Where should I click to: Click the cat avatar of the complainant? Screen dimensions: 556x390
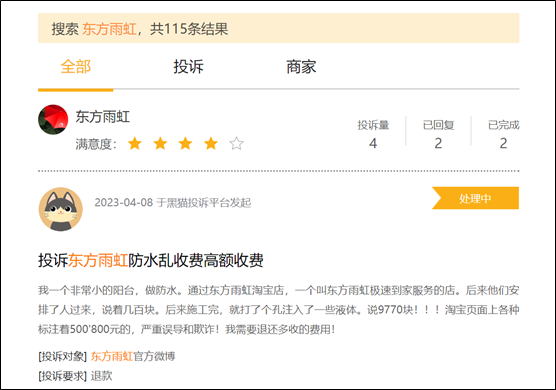(x=61, y=209)
